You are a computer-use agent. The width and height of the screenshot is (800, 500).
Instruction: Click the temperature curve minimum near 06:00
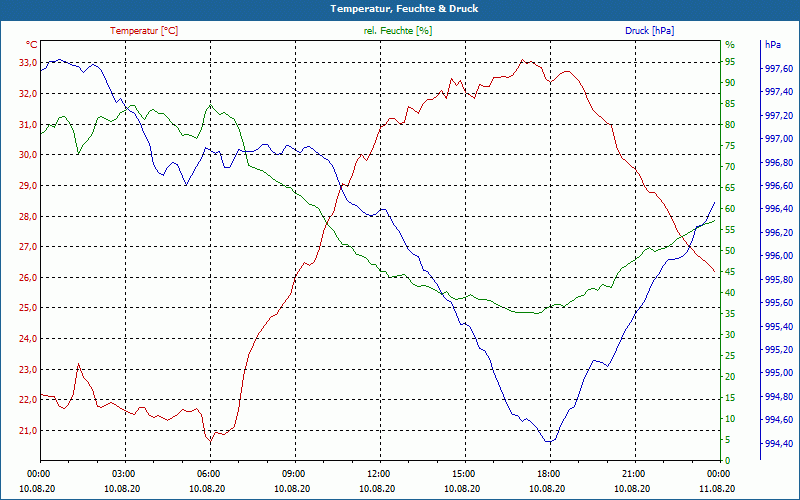click(210, 441)
